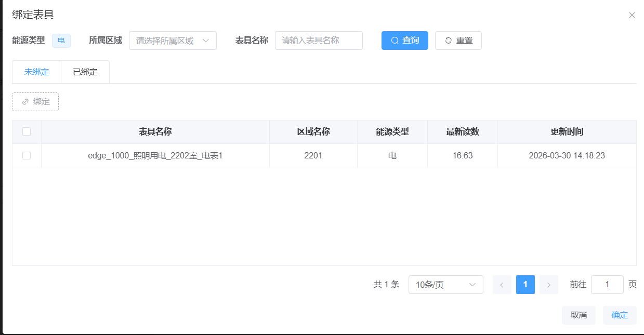Go to previous page arrow
The height and width of the screenshot is (335, 644).
[x=502, y=285]
